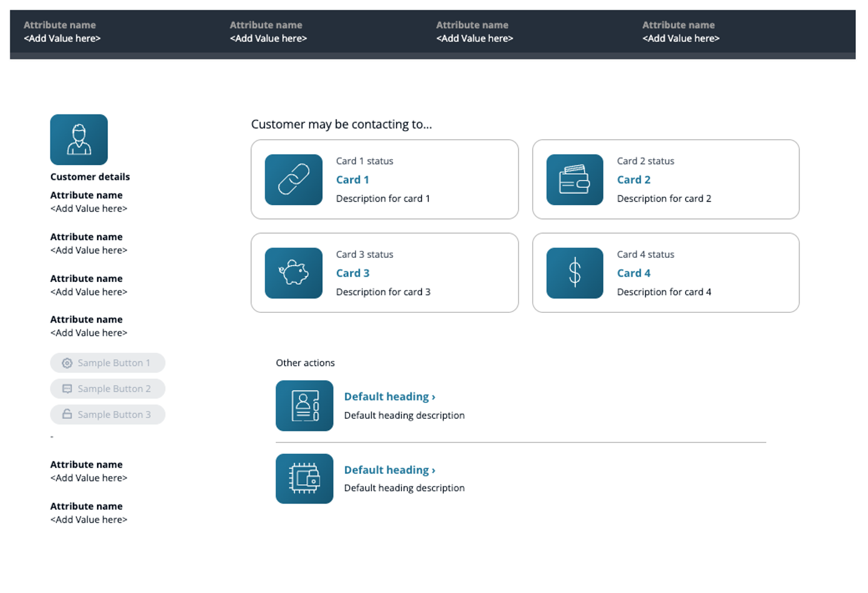Click the contact card icon under Other actions

coord(304,406)
